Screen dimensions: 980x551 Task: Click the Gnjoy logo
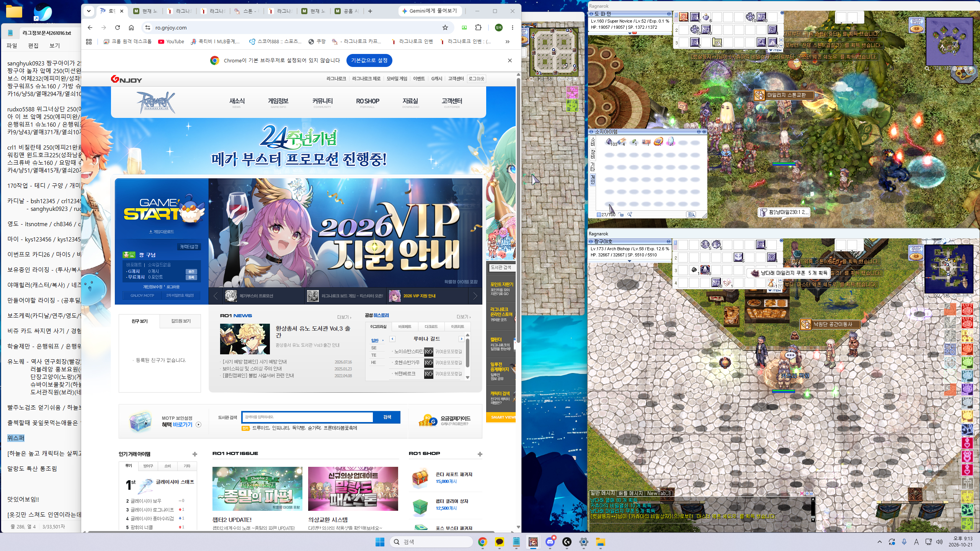pyautogui.click(x=126, y=79)
